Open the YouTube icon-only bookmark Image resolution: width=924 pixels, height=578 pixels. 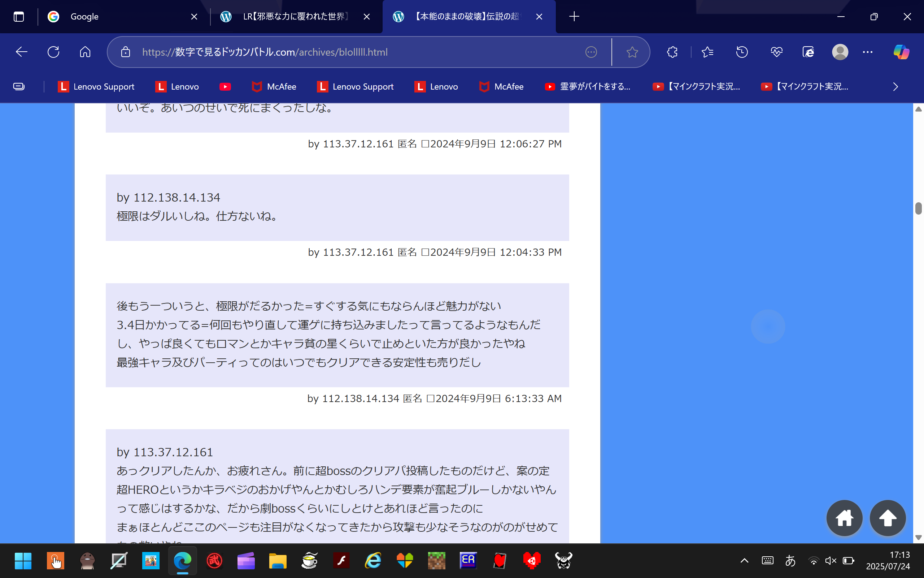[225, 87]
